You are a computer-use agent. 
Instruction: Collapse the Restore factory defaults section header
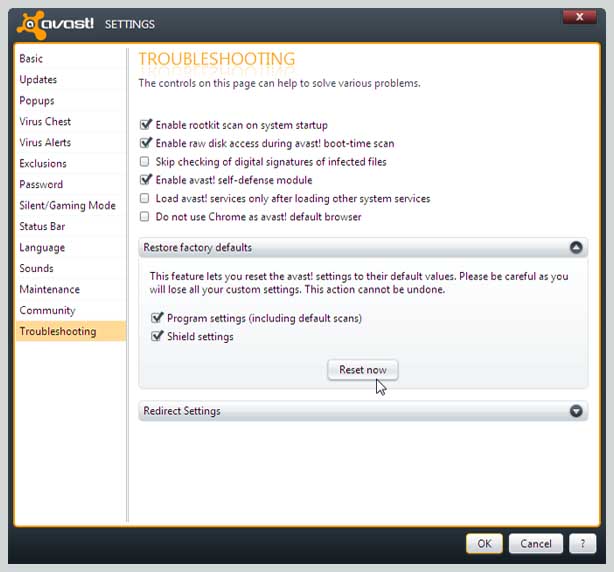[363, 247]
